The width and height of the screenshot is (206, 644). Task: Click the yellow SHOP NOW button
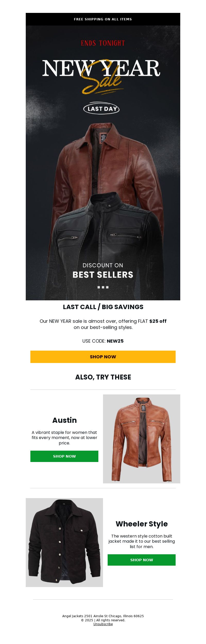103,357
